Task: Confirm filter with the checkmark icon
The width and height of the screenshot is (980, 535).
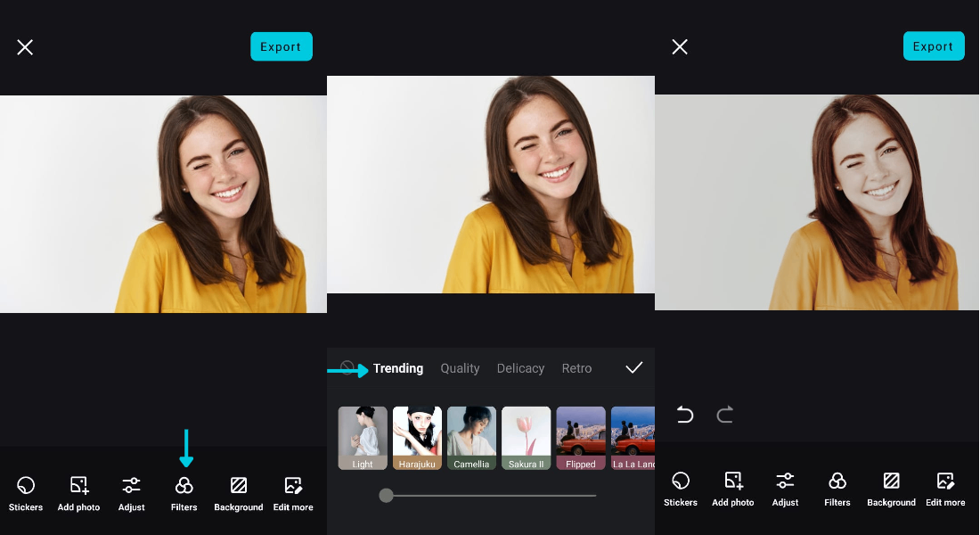Action: point(633,367)
